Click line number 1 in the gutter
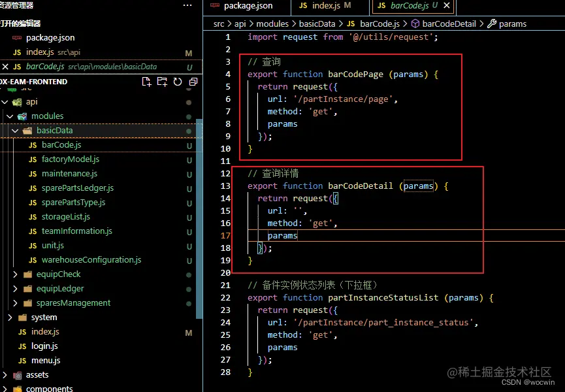The height and width of the screenshot is (392, 565). click(x=228, y=37)
